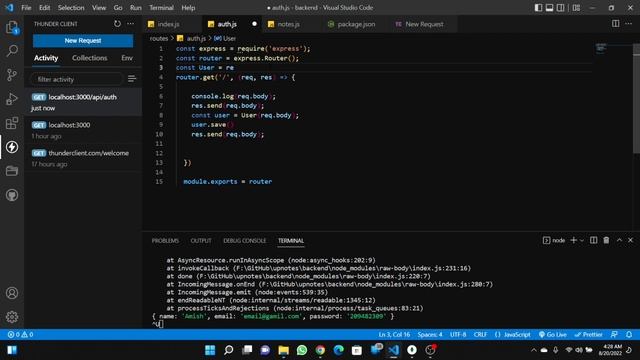Image resolution: width=640 pixels, height=360 pixels.
Task: Switch to the Collections tab
Action: coord(89,58)
